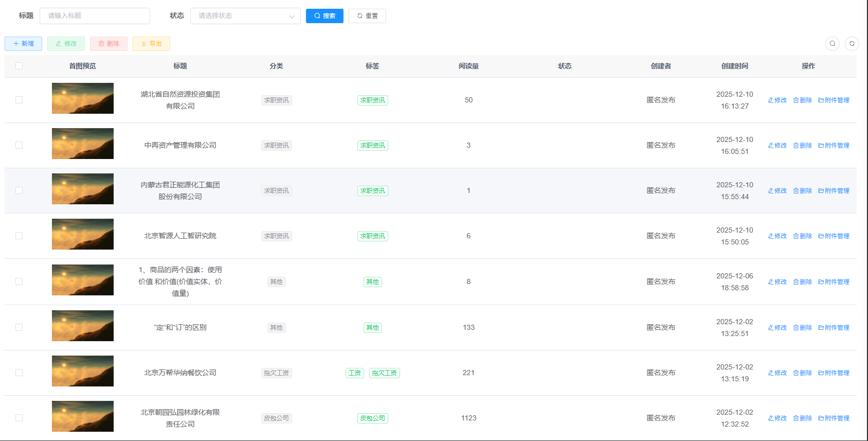The height and width of the screenshot is (441, 868).
Task: Open 附件管理 for 湖北省自然资源投资集团 row
Action: 834,100
